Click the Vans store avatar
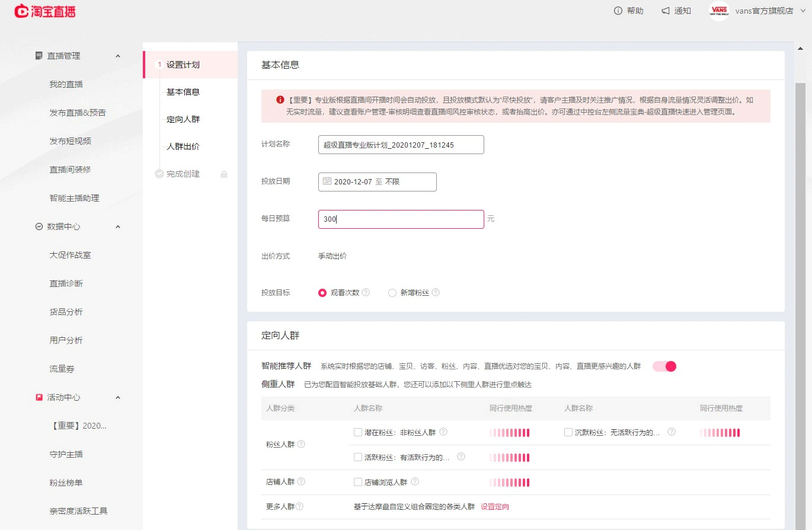Screen dimensions: 812x530 pyautogui.click(x=719, y=11)
